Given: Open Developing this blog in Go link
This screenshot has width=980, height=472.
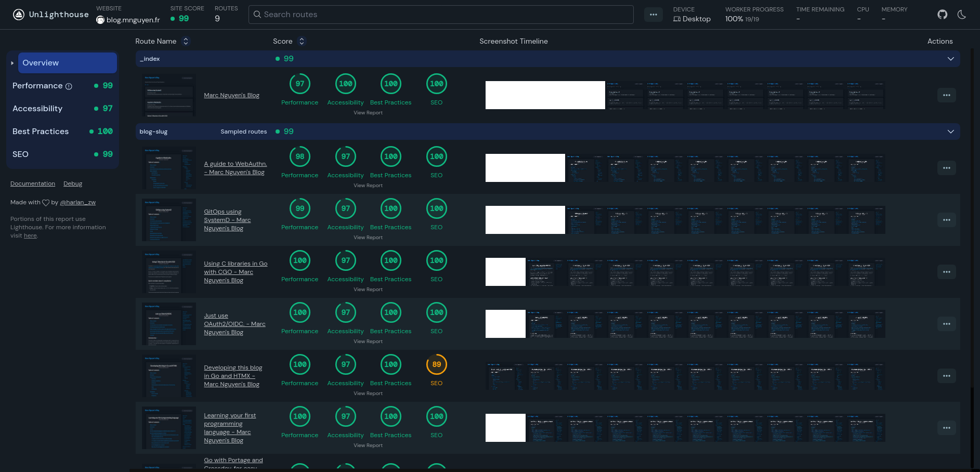Looking at the screenshot, I should click(233, 376).
